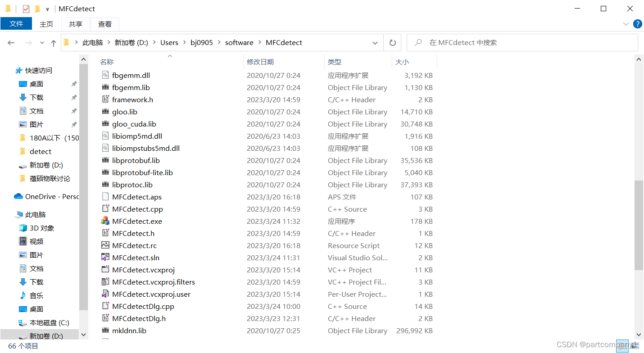Viewport: 644px width, 353px height.
Task: Open the detect folder in navigation pane
Action: point(36,151)
